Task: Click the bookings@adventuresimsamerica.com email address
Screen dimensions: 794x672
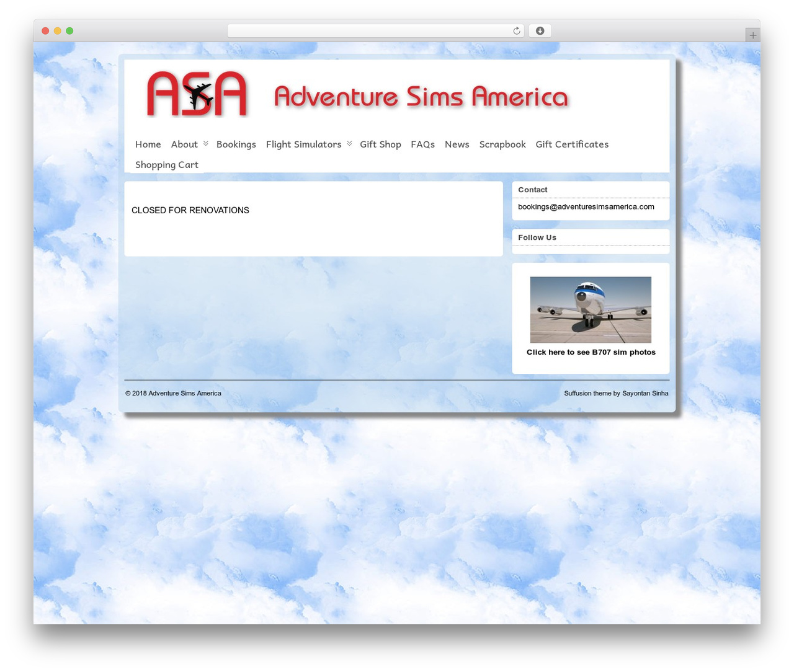Action: tap(586, 207)
